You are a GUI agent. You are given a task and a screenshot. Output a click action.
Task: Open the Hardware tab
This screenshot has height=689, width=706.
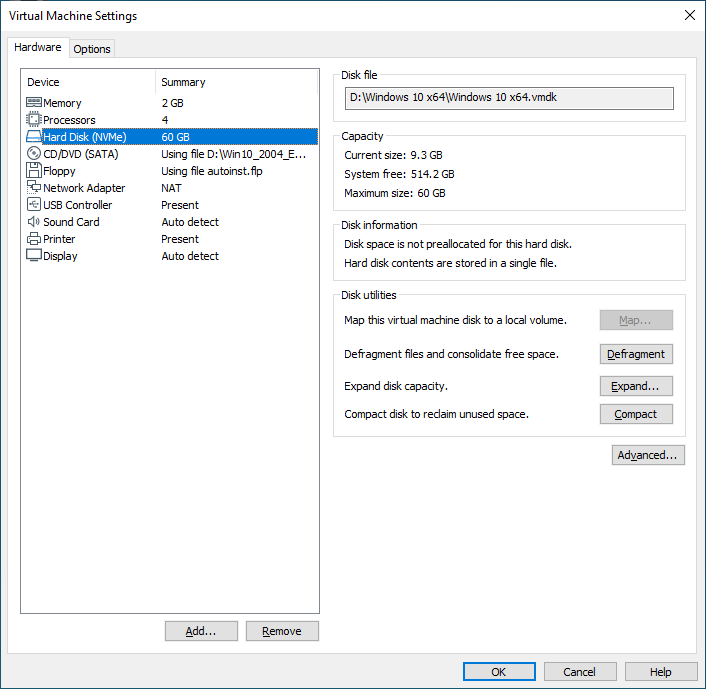tap(38, 48)
